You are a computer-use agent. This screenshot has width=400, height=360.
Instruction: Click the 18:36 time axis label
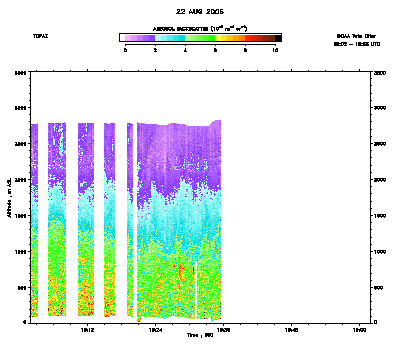click(x=223, y=330)
